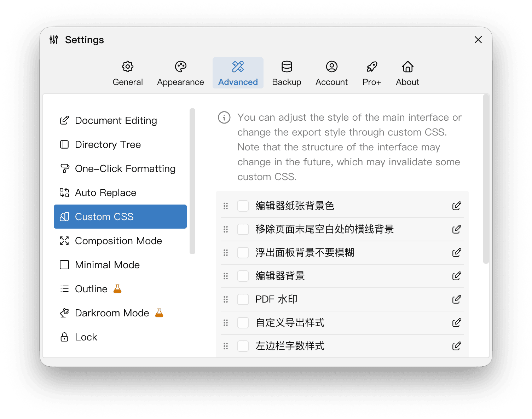Select Directory Tree in sidebar

[x=120, y=144]
